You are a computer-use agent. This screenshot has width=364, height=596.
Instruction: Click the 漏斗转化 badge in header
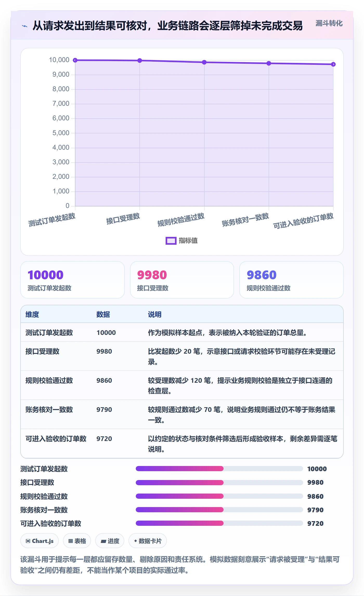pos(329,23)
